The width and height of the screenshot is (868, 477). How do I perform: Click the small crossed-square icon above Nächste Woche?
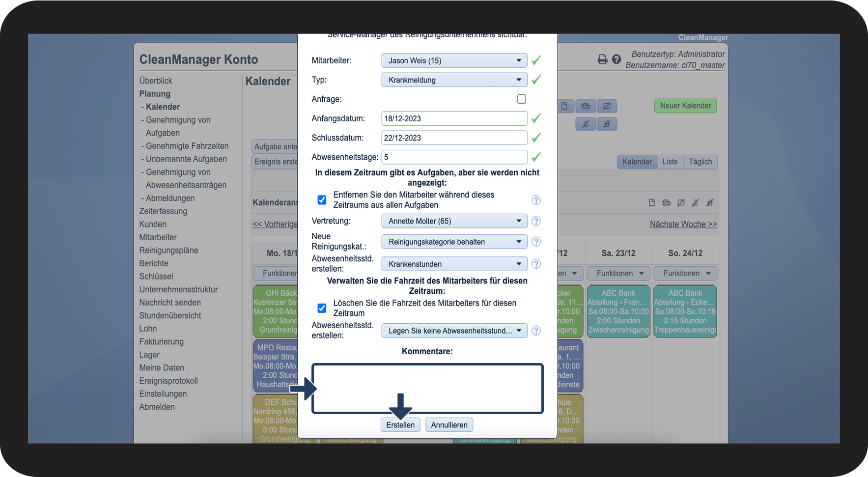(x=681, y=202)
